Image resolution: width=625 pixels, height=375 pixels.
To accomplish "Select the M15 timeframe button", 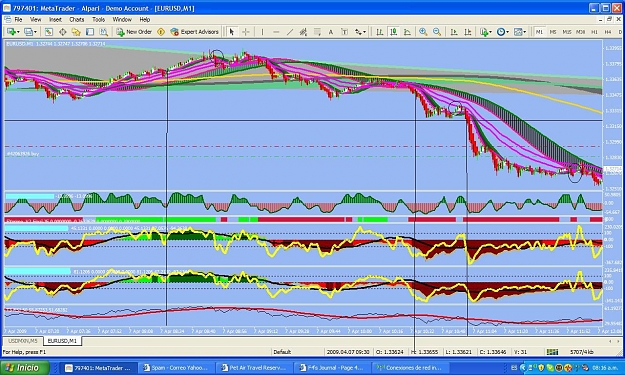I will pos(566,32).
